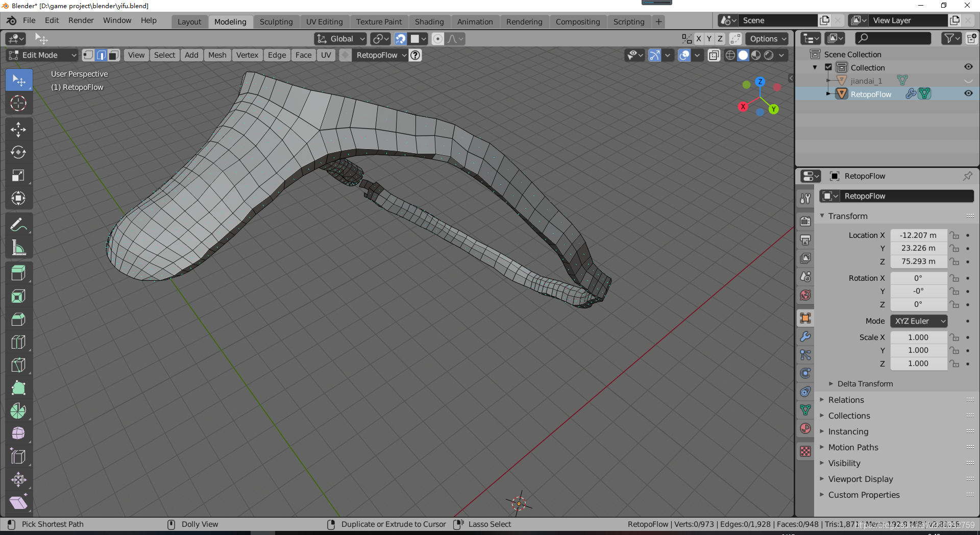
Task: Open the File menu
Action: pyautogui.click(x=29, y=20)
